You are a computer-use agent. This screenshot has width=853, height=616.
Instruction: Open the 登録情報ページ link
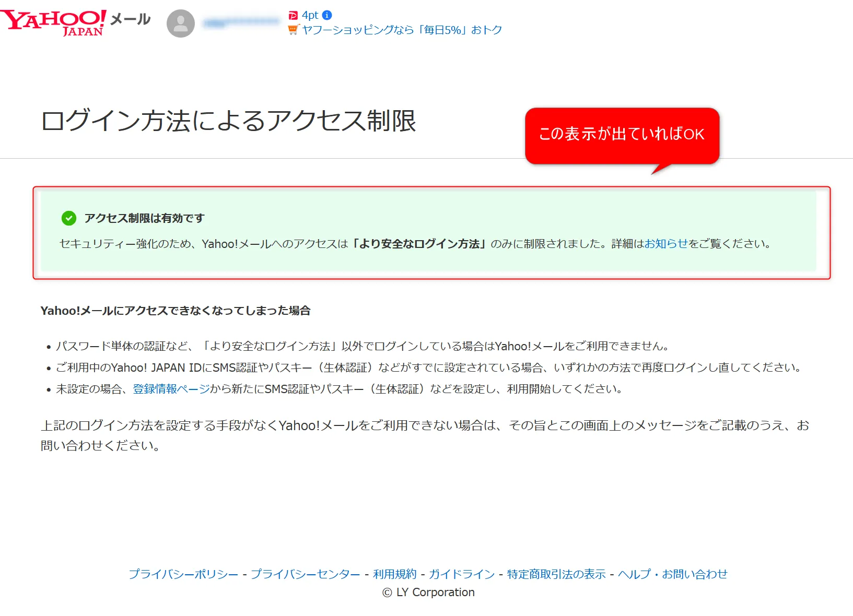pyautogui.click(x=171, y=389)
